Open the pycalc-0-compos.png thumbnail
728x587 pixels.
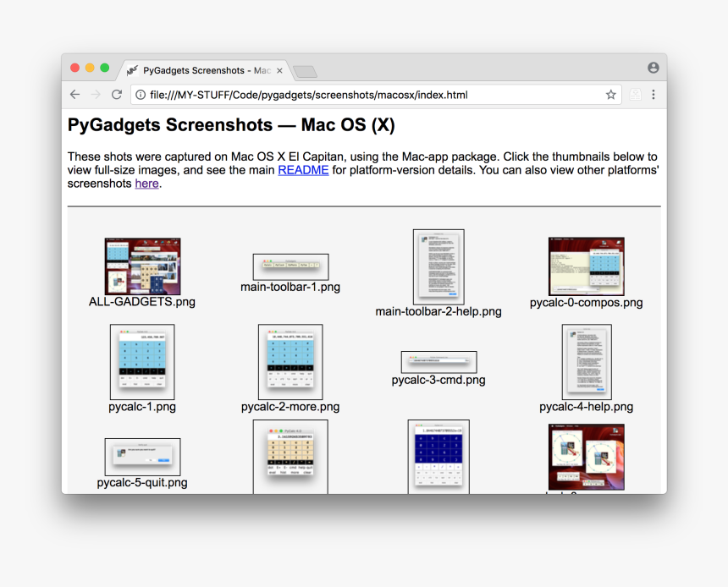click(x=587, y=266)
